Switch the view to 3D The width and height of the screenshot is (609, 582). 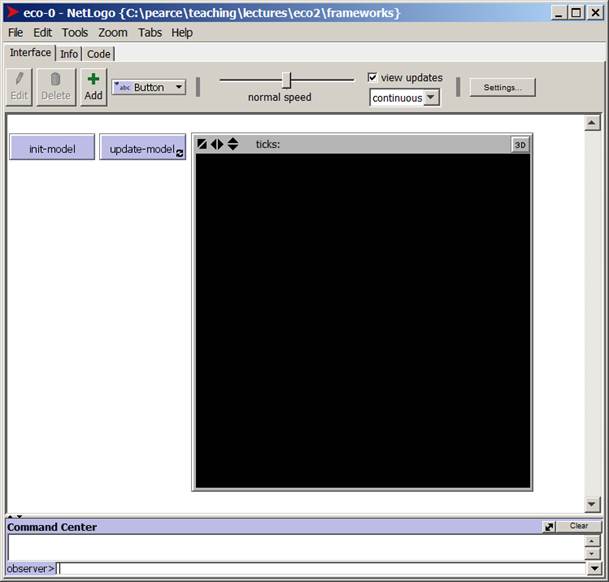[x=520, y=145]
